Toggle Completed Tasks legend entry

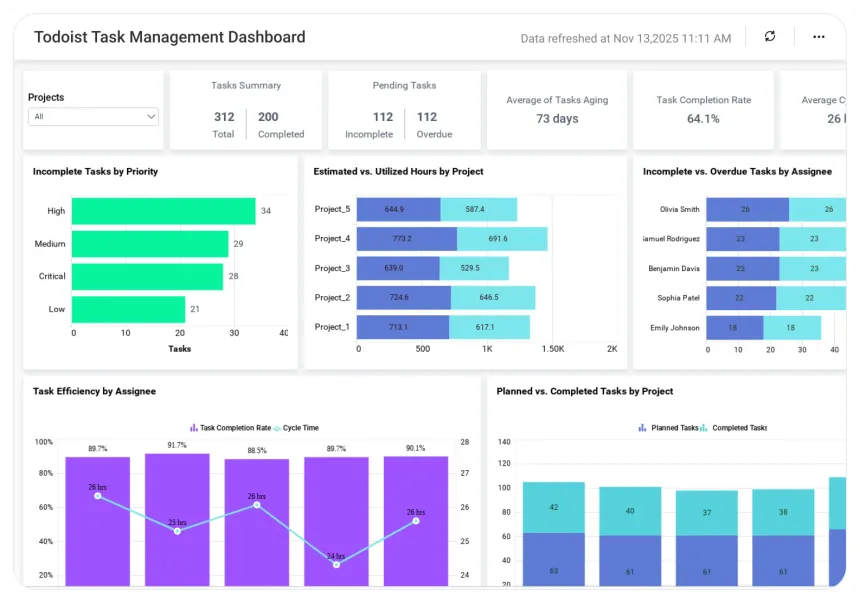pos(734,427)
